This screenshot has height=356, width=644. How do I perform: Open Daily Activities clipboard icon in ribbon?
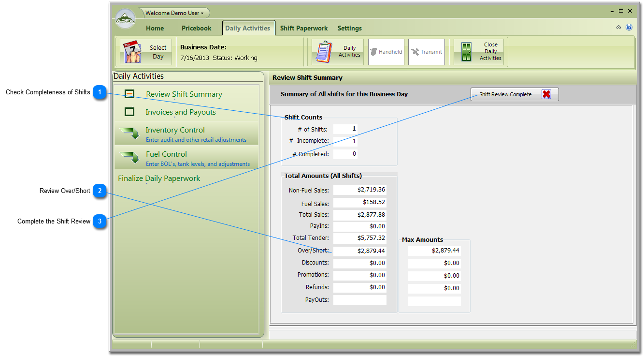click(x=324, y=52)
